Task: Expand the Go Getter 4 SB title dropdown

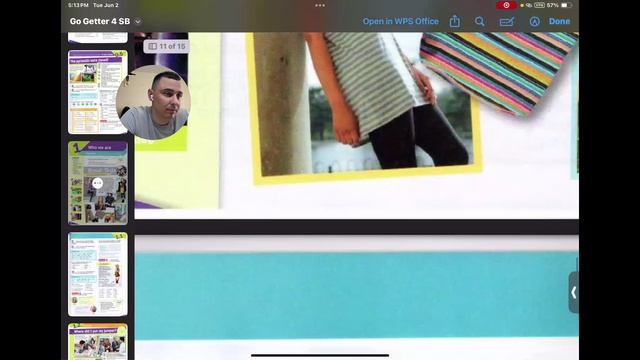Action: 138,22
